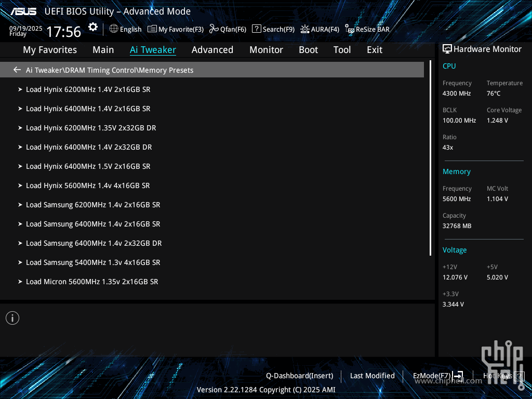The width and height of the screenshot is (532, 399).
Task: Click the Memory Frequency 5600 MHz value
Action: point(457,199)
